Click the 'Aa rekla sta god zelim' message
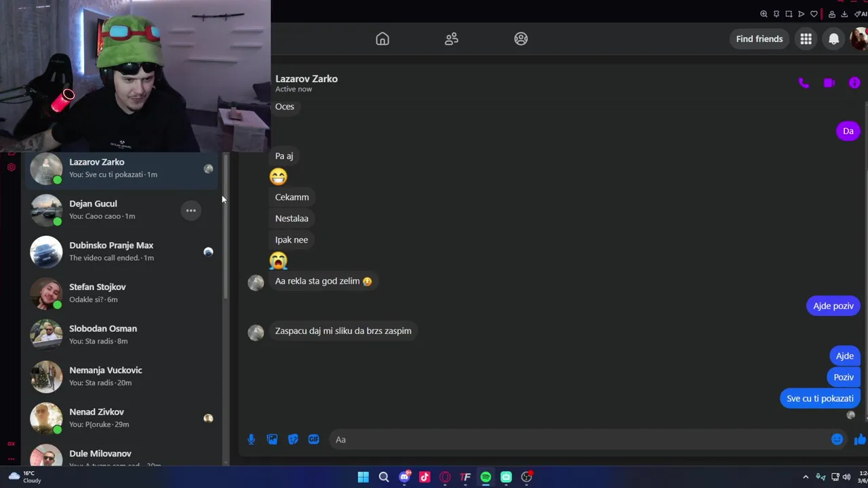Image resolution: width=868 pixels, height=488 pixels. (323, 281)
